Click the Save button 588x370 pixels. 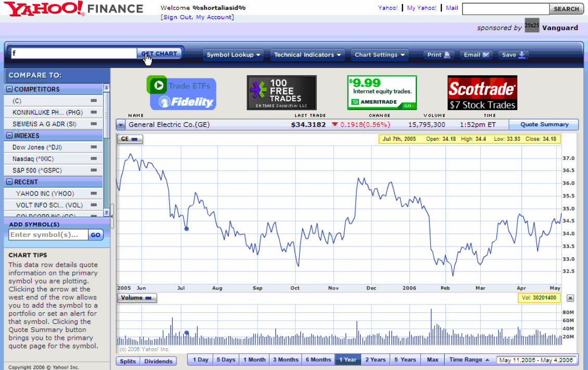[x=514, y=55]
